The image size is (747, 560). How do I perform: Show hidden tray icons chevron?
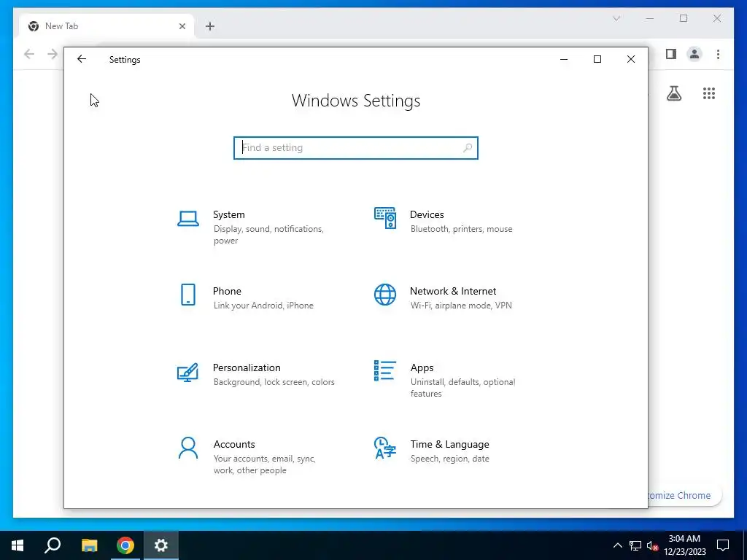(x=617, y=545)
